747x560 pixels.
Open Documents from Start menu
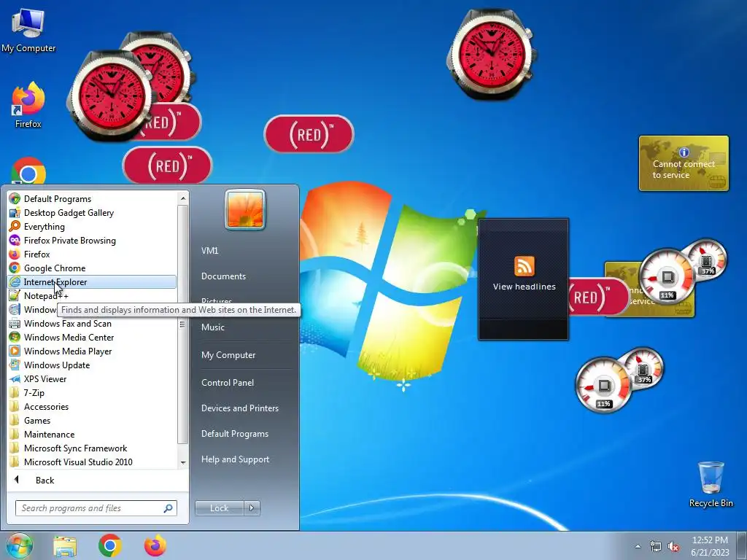[223, 276]
